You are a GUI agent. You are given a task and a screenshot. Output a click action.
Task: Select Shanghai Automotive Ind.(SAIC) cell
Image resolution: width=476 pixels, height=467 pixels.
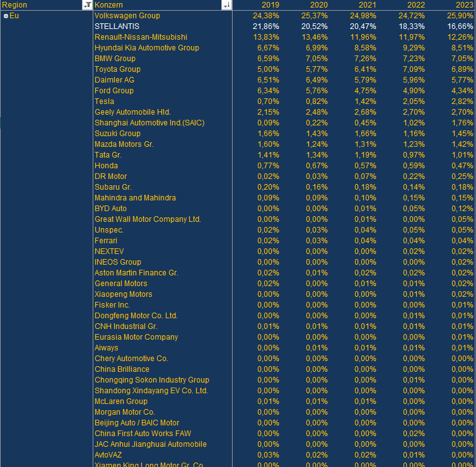click(x=149, y=123)
